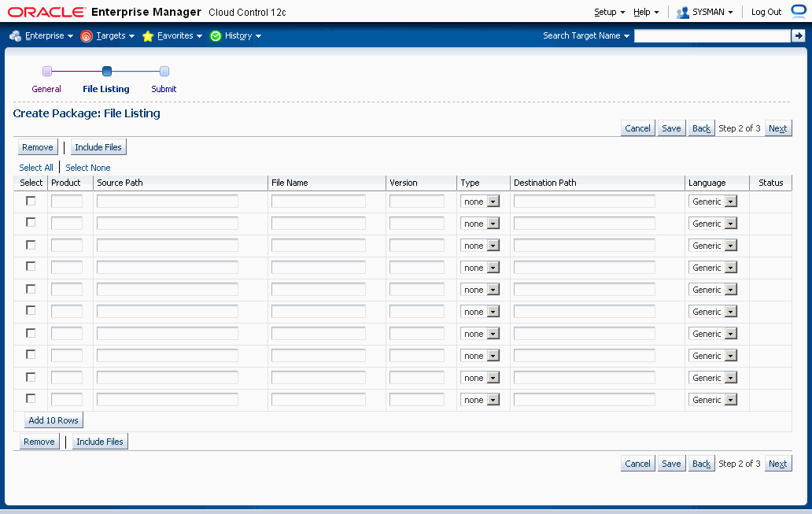Click the General train step marker

(x=47, y=71)
